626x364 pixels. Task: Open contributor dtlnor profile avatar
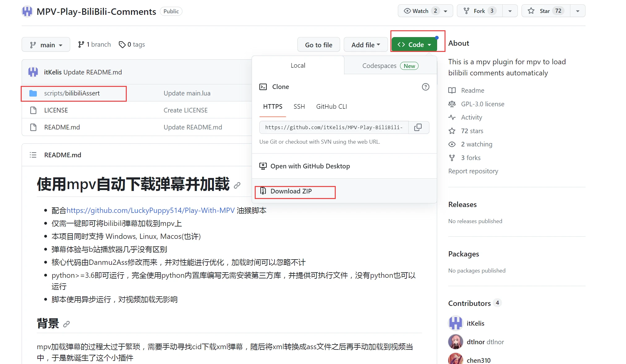point(456,342)
